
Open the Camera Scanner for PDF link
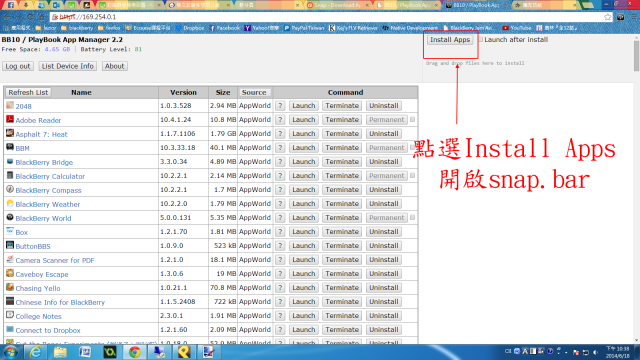55,260
